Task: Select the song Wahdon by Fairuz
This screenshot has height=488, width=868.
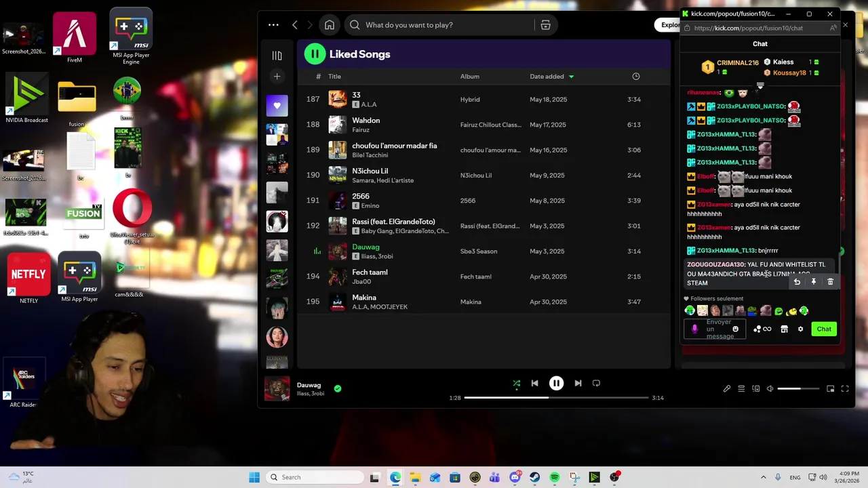Action: tap(484, 125)
